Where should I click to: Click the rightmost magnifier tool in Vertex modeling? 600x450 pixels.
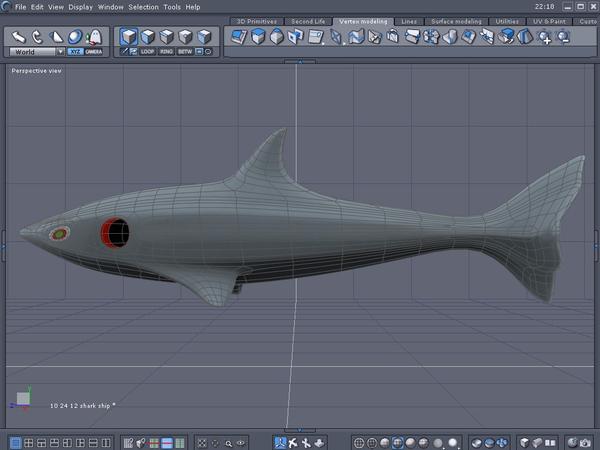tap(564, 38)
